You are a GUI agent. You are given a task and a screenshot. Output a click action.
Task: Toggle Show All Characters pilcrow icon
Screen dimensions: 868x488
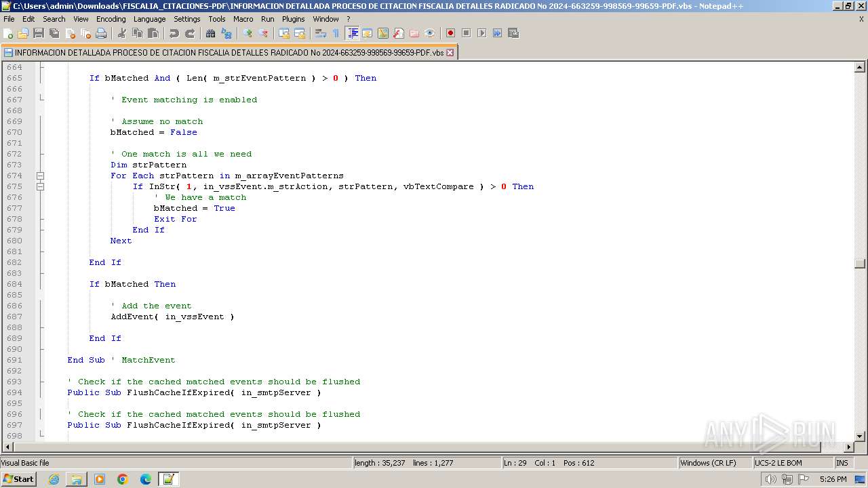[336, 33]
